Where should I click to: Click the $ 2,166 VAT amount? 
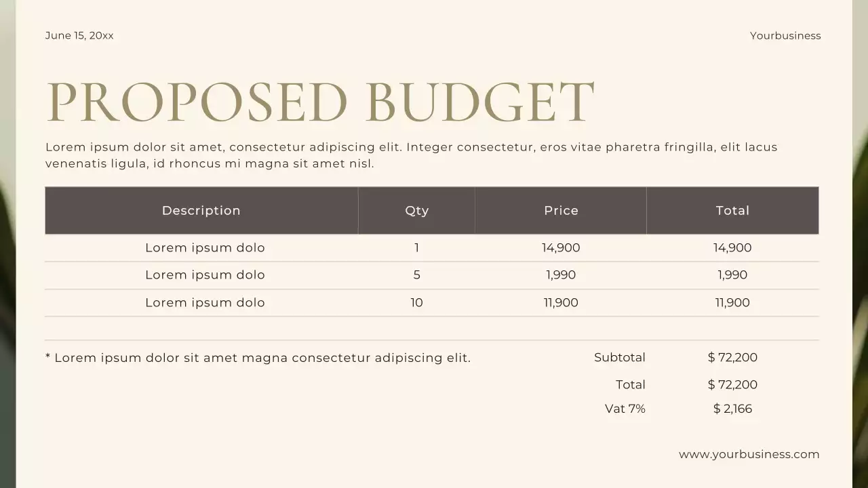(x=732, y=409)
